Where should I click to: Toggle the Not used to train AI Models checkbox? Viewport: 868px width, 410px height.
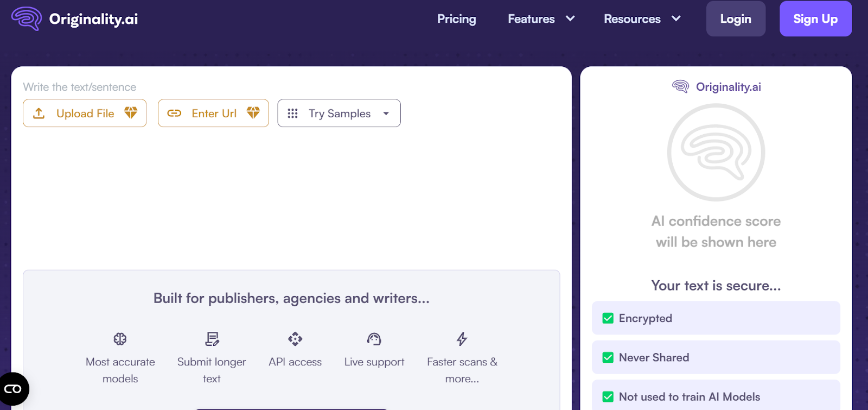tap(608, 397)
